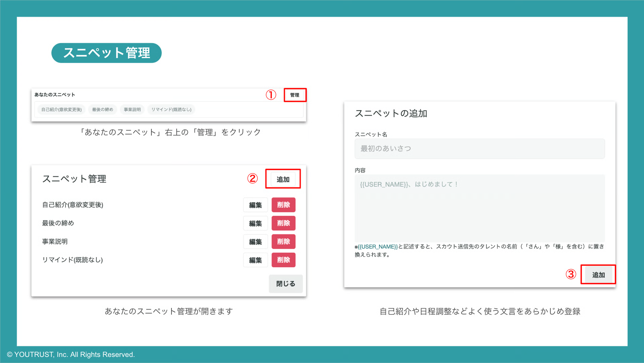Click the スニペットの追加 dialog title
This screenshot has height=363, width=644.
(391, 113)
